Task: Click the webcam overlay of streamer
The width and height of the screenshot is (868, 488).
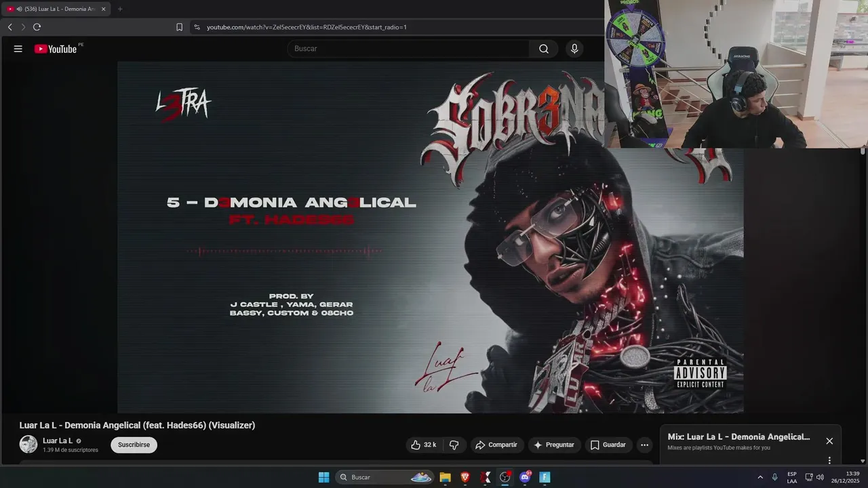Action: click(736, 74)
